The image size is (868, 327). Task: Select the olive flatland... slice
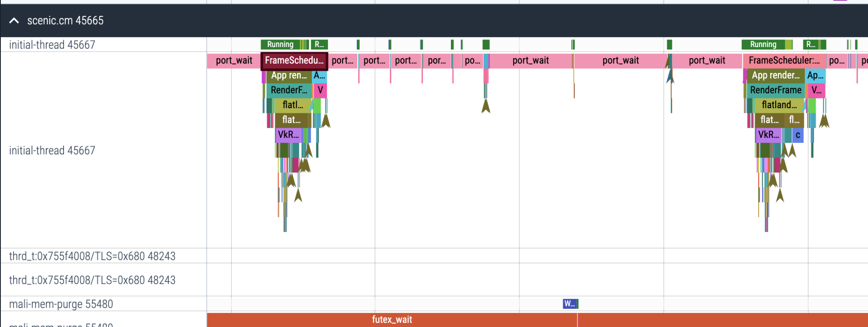(779, 105)
